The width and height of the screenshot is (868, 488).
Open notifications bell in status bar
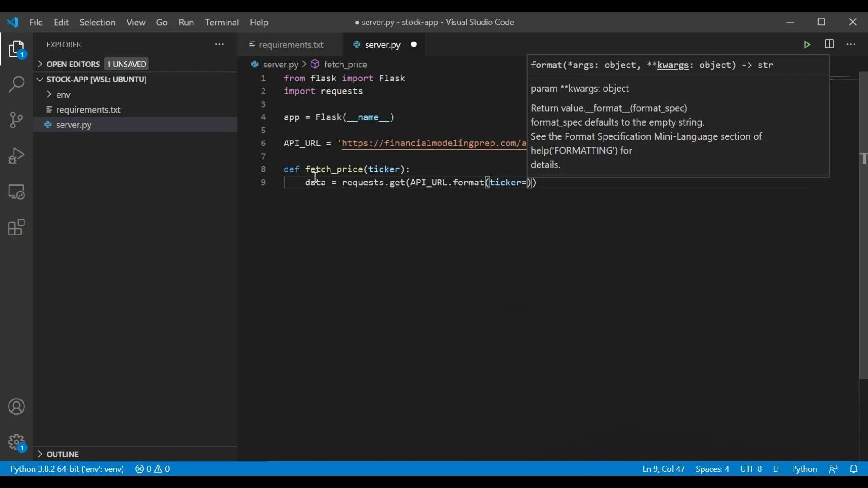click(854, 469)
